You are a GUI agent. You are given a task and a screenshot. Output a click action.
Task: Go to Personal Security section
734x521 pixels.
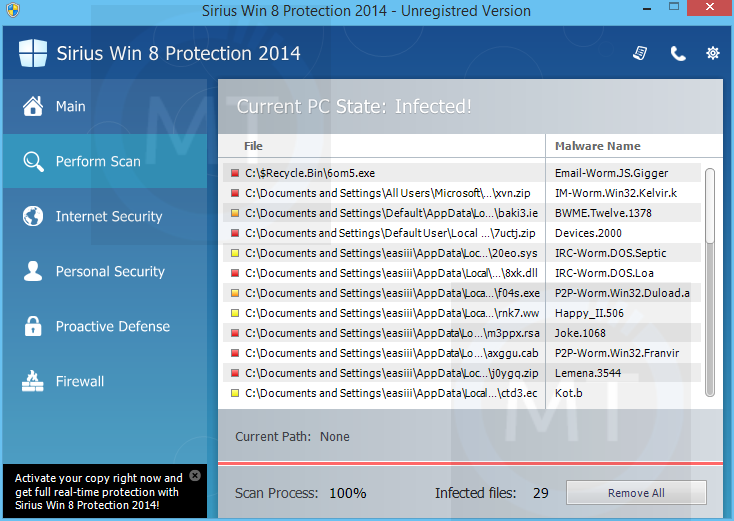[105, 271]
